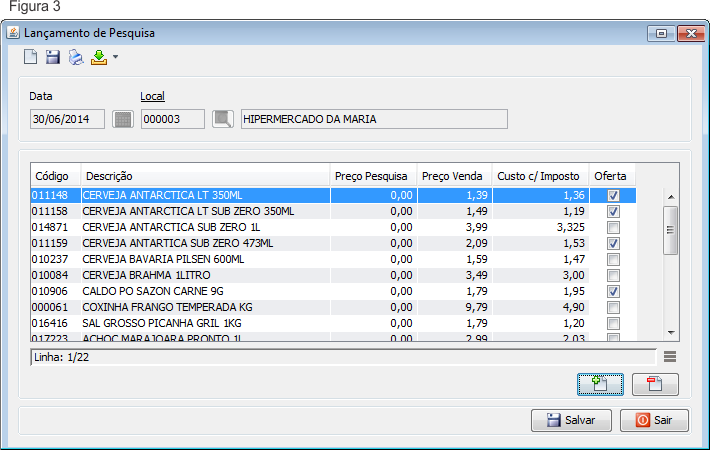Click the table scrollbar up arrow

(x=671, y=197)
